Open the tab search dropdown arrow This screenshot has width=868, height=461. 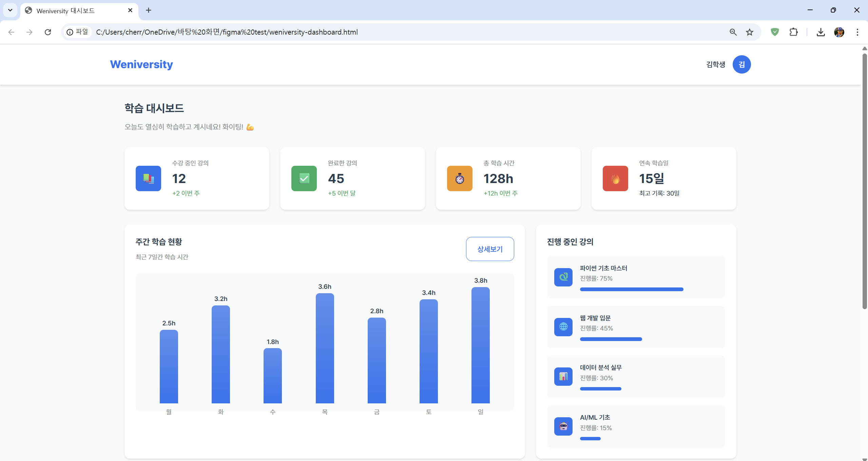tap(10, 10)
